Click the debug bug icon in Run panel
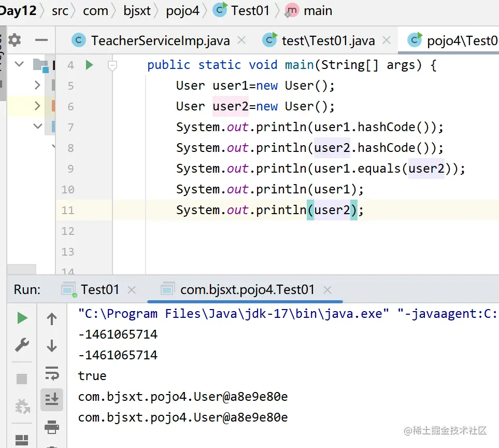Screen dimensions: 499x448 click(x=22, y=407)
